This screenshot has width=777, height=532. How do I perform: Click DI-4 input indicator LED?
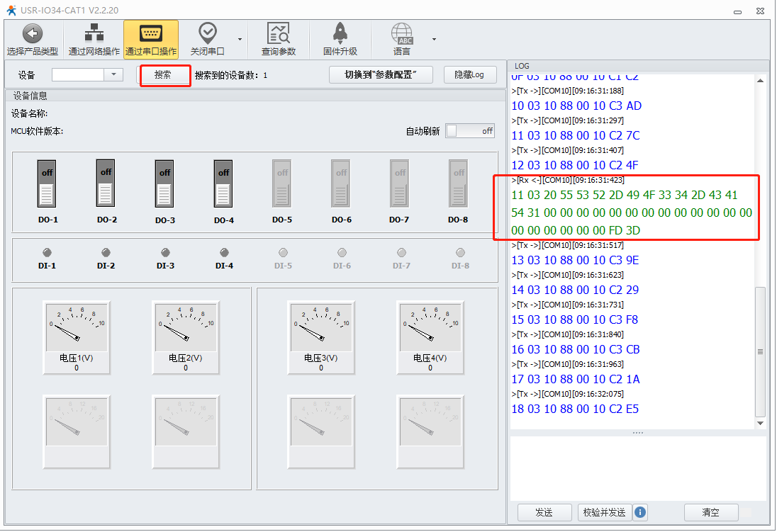click(225, 253)
